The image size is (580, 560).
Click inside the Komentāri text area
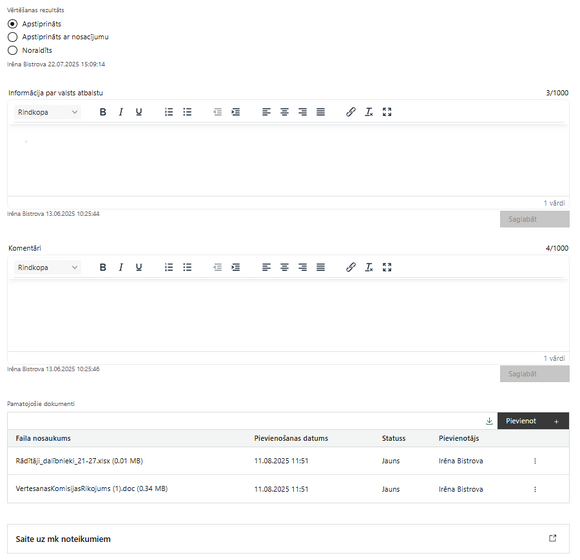click(x=288, y=315)
